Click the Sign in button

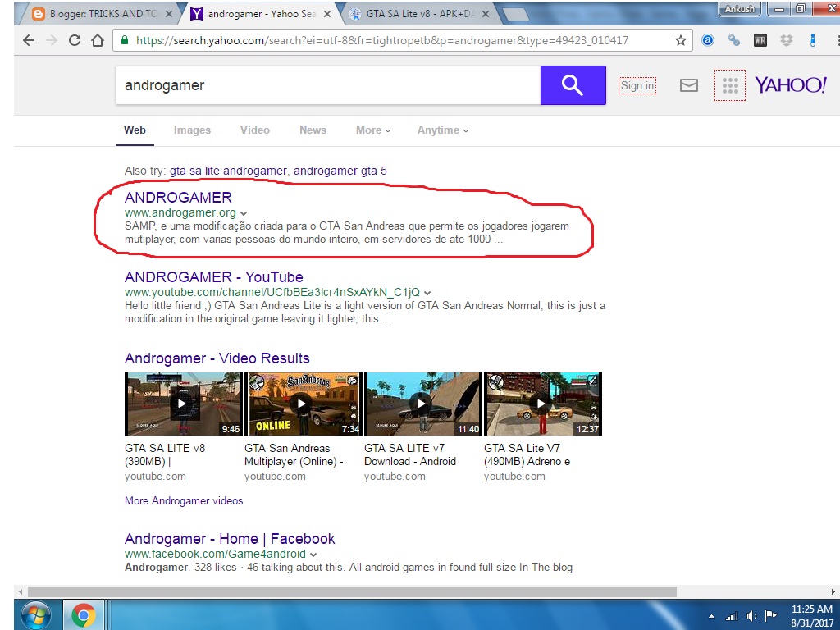pos(637,85)
